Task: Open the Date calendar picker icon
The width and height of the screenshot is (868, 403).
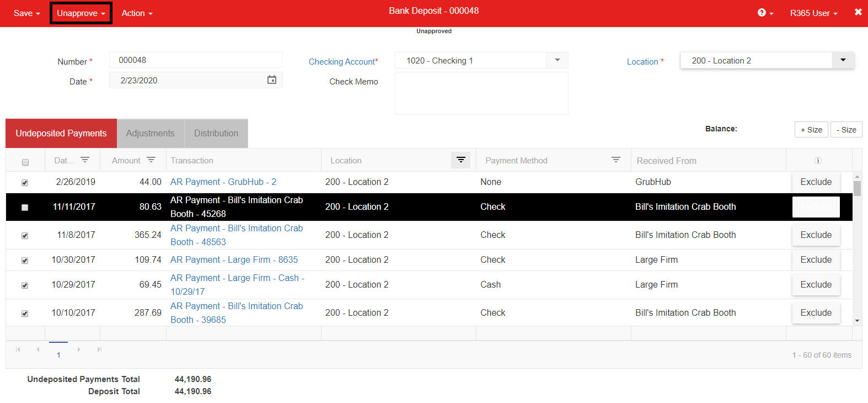Action: pyautogui.click(x=272, y=80)
